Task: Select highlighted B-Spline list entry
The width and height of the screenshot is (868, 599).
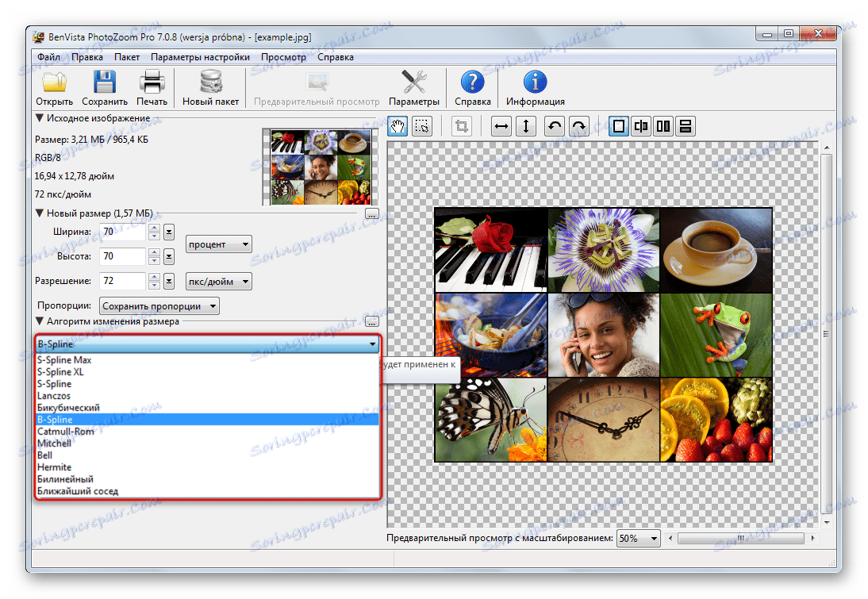Action: [208, 420]
